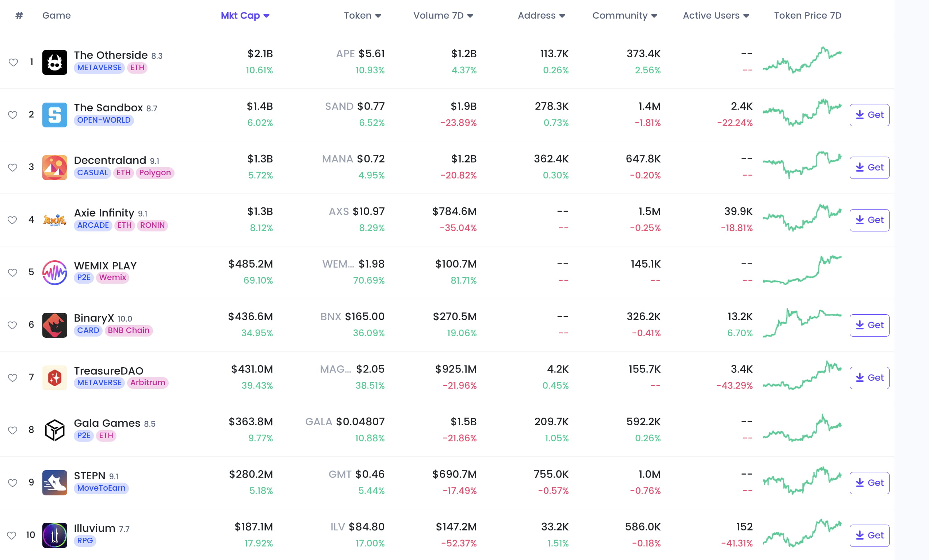This screenshot has width=929, height=560.
Task: Select the METAVERSE tag under The Otherside
Action: click(x=99, y=68)
